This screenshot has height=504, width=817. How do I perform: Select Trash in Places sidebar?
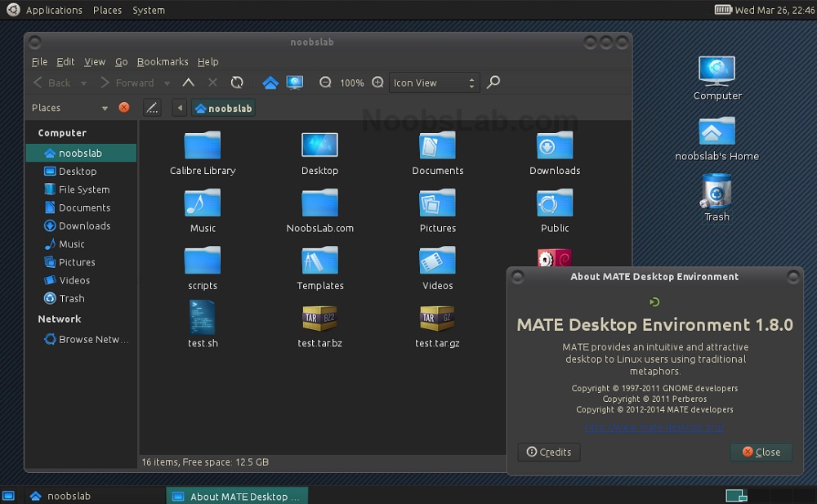(x=81, y=299)
